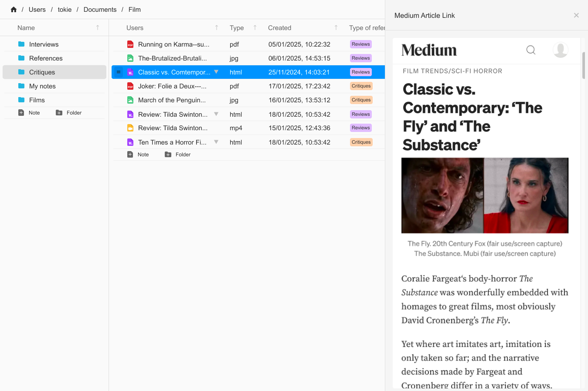Click the Users column header
Image resolution: width=588 pixels, height=391 pixels.
[135, 28]
